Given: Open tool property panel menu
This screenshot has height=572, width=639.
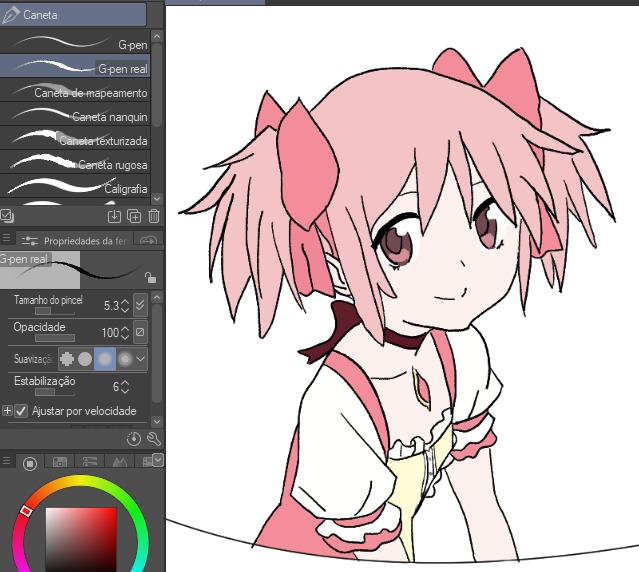Looking at the screenshot, I should coord(6,238).
